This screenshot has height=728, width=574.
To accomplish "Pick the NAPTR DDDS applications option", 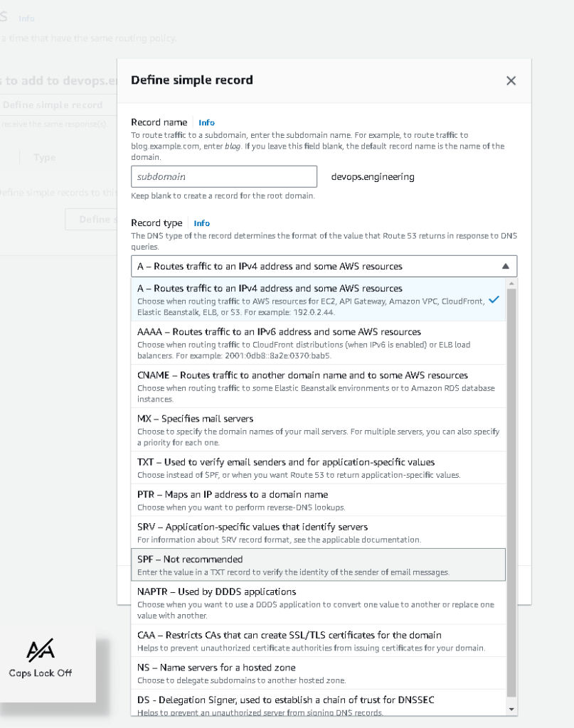I will point(318,603).
